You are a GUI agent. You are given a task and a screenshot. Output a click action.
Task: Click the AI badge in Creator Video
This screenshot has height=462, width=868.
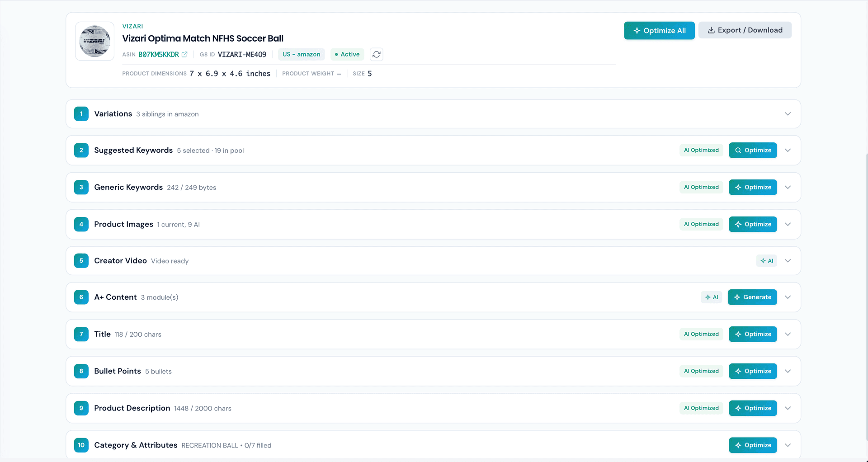[x=766, y=261]
